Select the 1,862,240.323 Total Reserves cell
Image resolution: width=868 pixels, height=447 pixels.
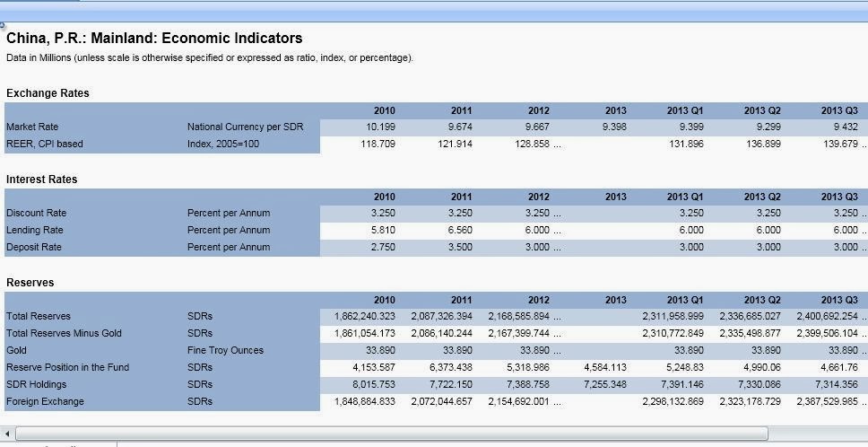click(365, 316)
